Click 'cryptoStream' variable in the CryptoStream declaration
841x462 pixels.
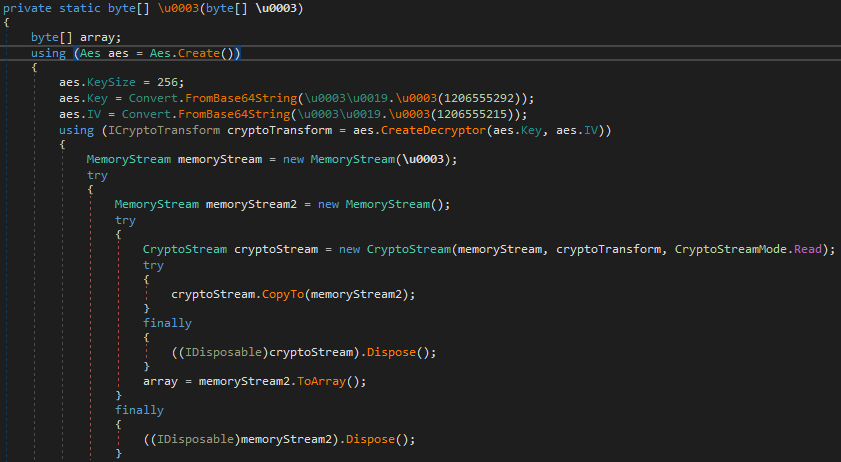[276, 250]
